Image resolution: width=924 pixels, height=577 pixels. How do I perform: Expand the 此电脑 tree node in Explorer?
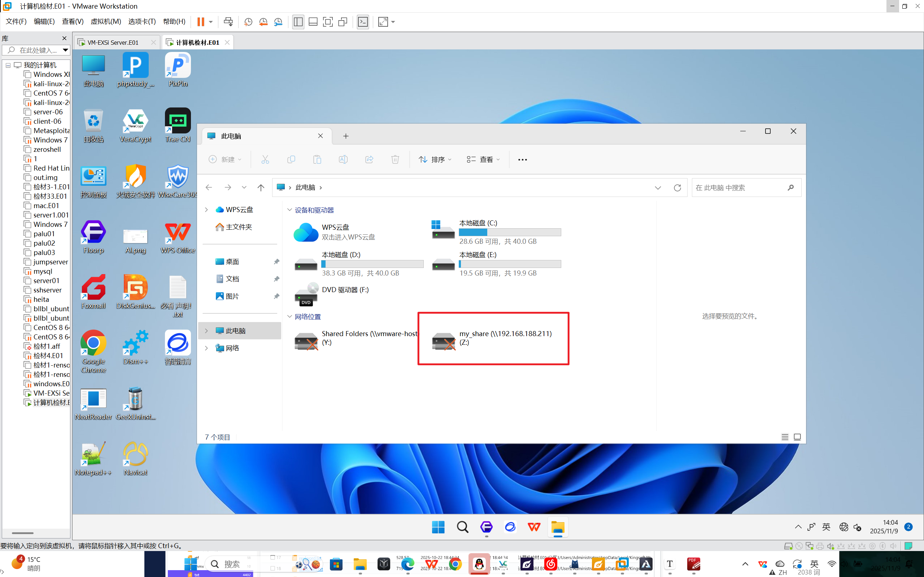tap(206, 331)
